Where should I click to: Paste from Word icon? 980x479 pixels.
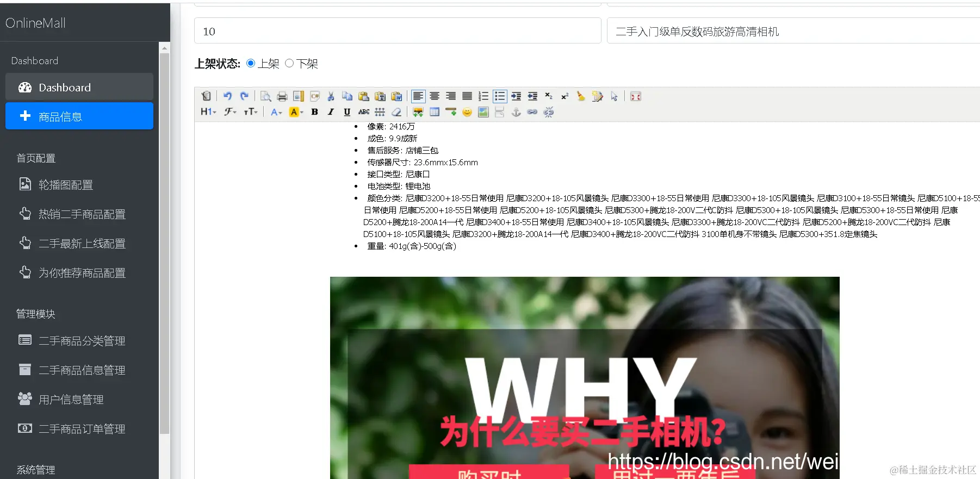(396, 96)
